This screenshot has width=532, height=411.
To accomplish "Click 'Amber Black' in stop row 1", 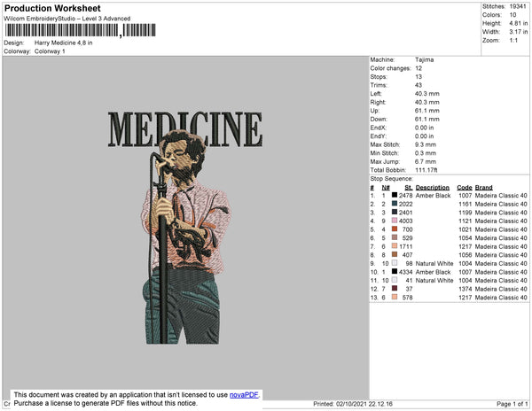I will 434,196.
